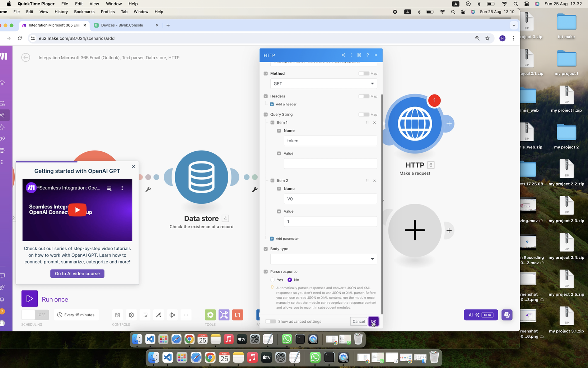588x368 pixels.
Task: Click the Name field containing V0
Action: pyautogui.click(x=330, y=199)
